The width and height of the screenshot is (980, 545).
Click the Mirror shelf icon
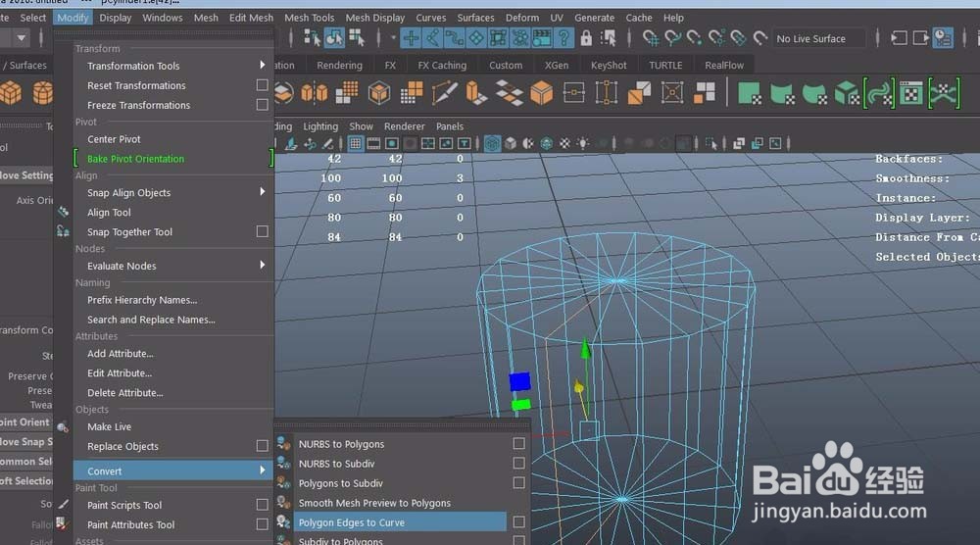pos(315,93)
